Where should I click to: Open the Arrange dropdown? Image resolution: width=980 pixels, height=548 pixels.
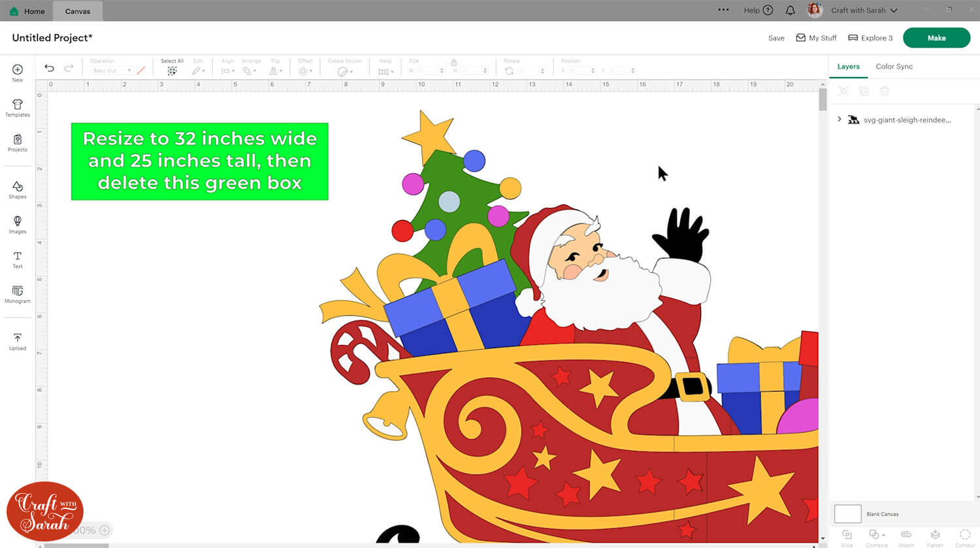pyautogui.click(x=251, y=71)
